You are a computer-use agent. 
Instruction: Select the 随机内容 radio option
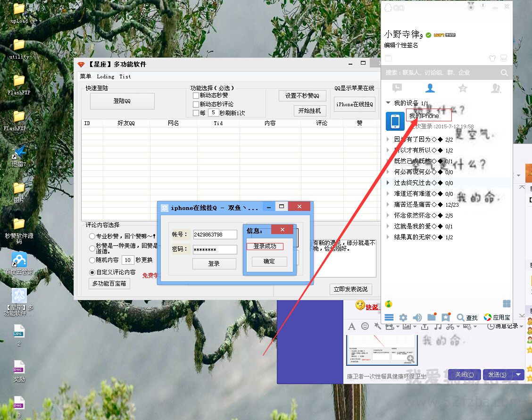point(92,260)
